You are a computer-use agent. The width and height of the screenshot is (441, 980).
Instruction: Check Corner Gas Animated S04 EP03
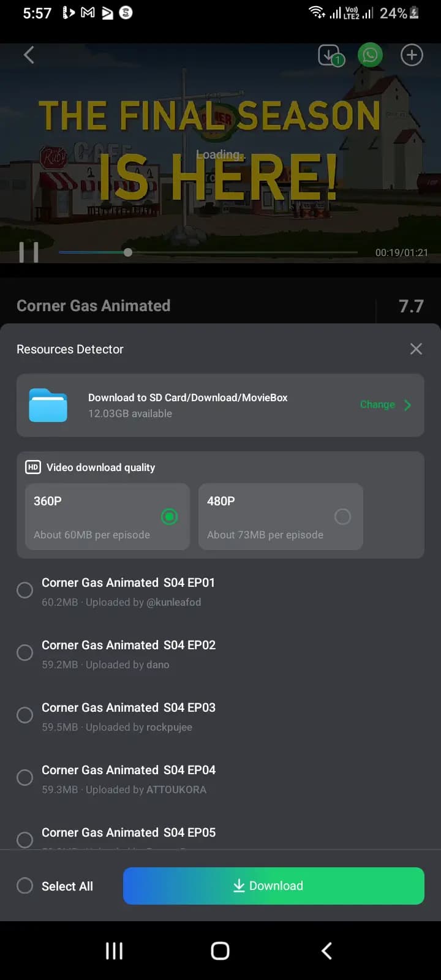[25, 715]
